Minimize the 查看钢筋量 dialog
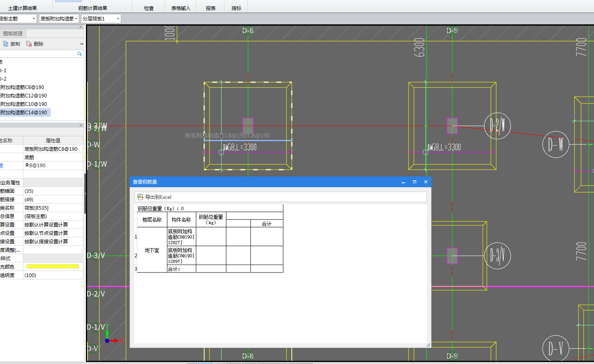The height and width of the screenshot is (364, 594). tap(403, 182)
